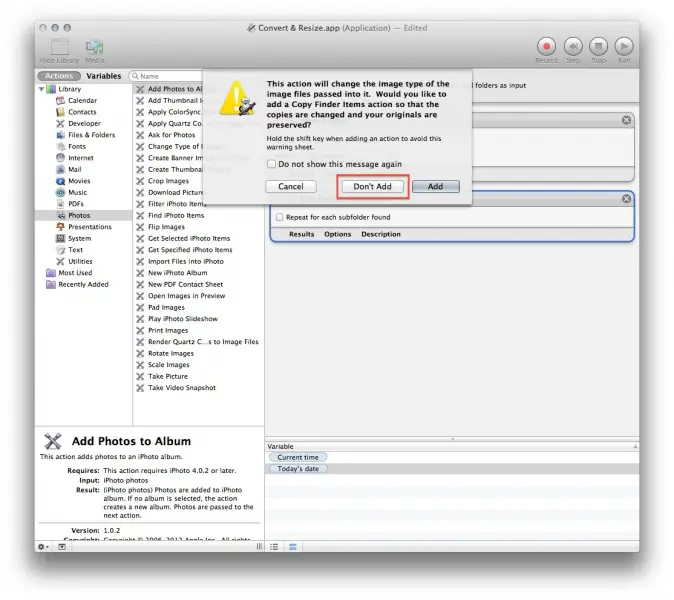Select Internet category in Library
674x600 pixels.
pyautogui.click(x=81, y=158)
